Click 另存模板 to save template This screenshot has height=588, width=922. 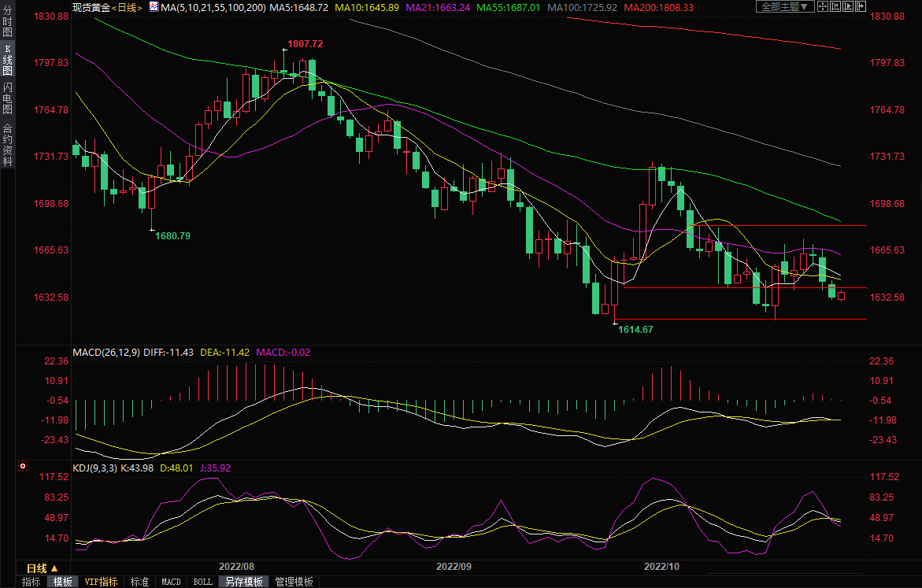(244, 582)
